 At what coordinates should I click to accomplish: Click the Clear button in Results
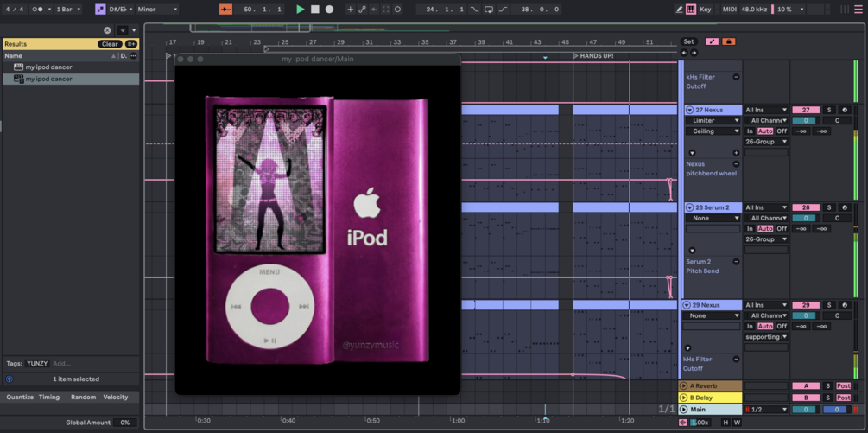[x=110, y=44]
